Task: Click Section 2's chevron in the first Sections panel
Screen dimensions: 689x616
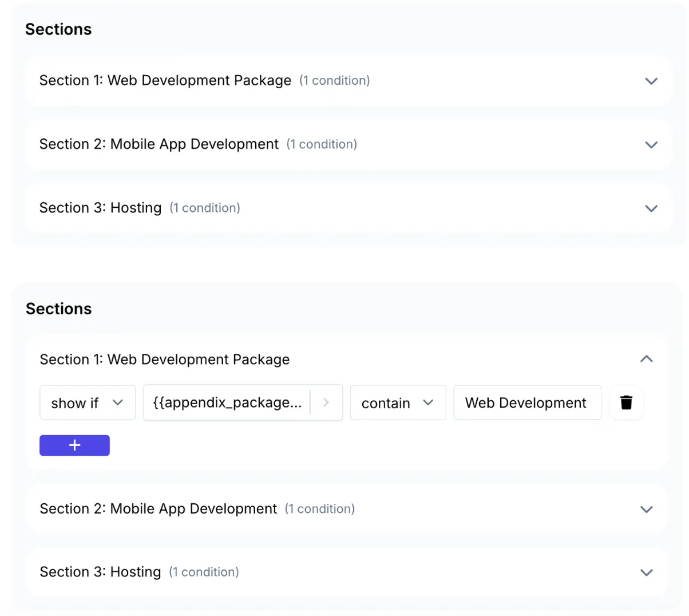Action: click(x=651, y=144)
